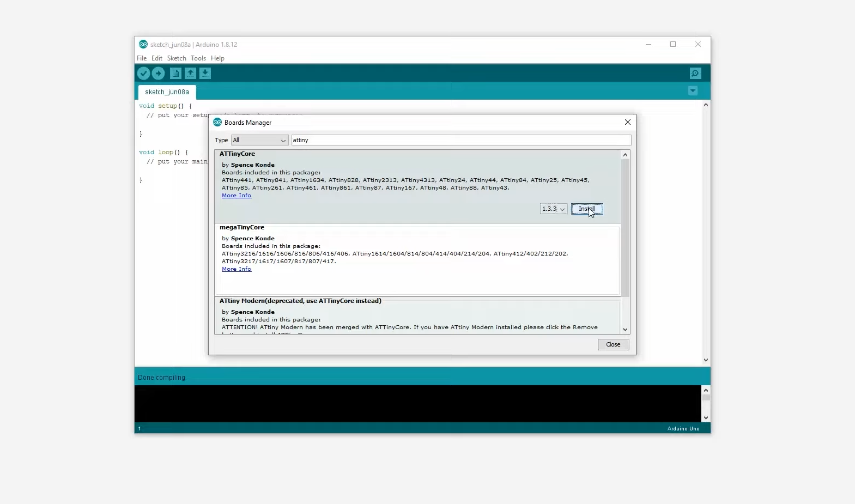The width and height of the screenshot is (855, 504).
Task: Click the Save sketch down-arrow icon
Action: click(205, 74)
